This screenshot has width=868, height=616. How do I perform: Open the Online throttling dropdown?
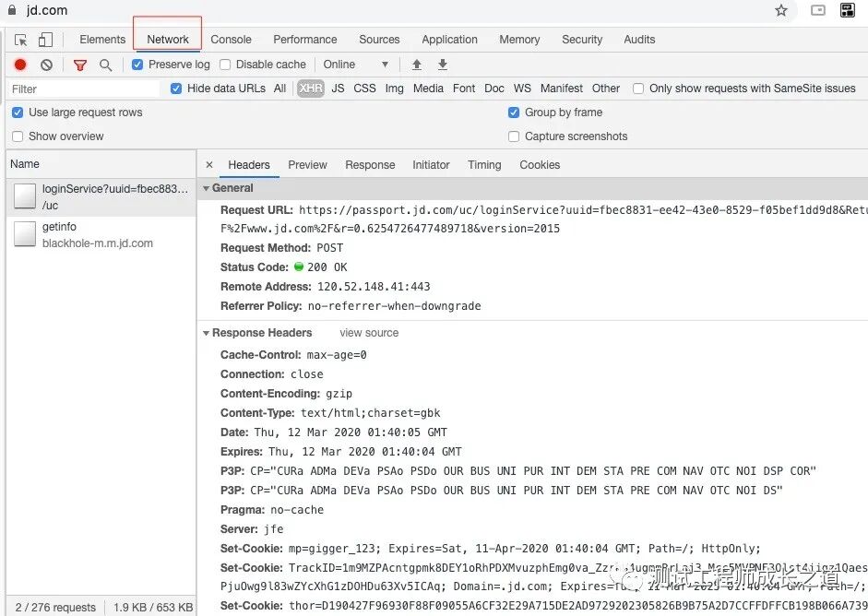(355, 65)
